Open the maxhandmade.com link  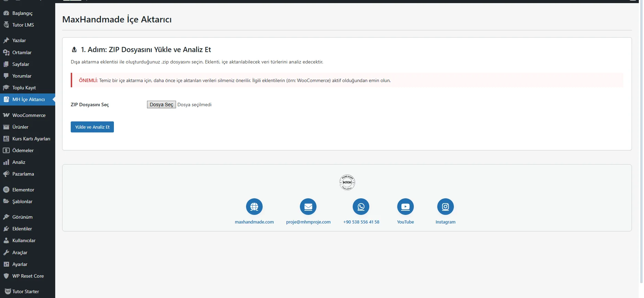pos(254,222)
